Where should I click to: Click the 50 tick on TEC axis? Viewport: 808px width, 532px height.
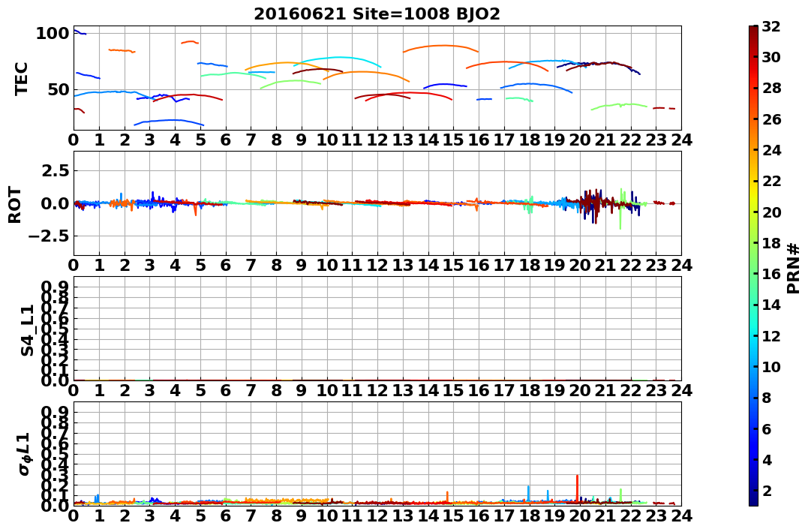click(57, 90)
